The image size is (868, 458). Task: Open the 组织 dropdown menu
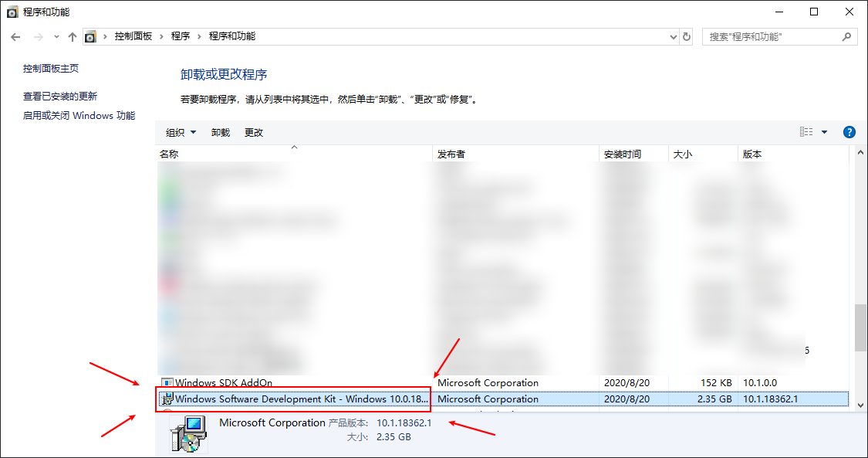[181, 132]
